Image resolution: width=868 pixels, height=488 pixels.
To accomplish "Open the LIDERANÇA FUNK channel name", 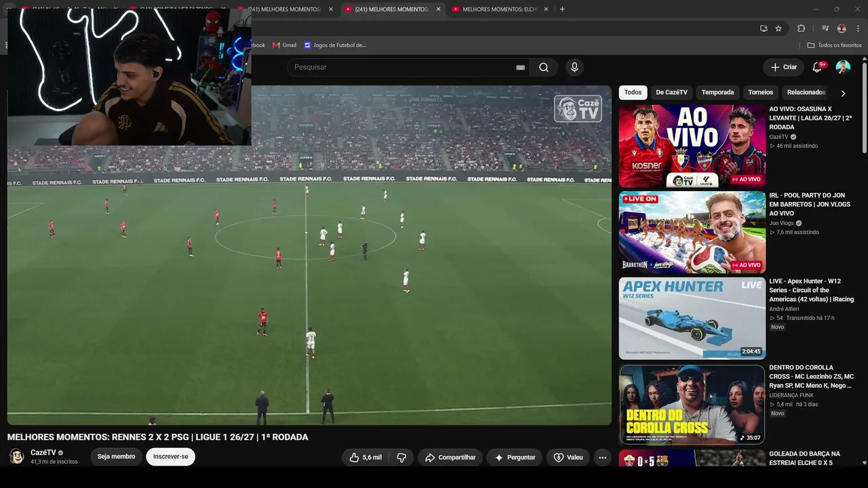I will click(791, 395).
